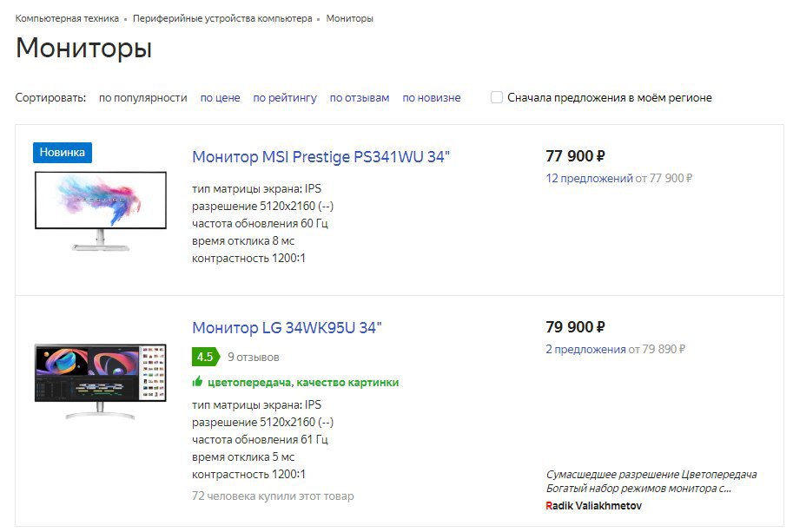Click the 4.5 rating badge
793x532 pixels.
(x=206, y=357)
